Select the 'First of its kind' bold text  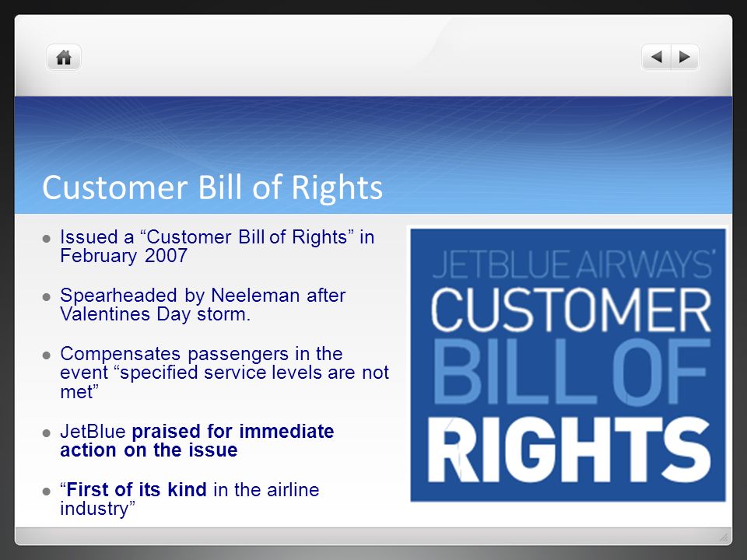(137, 489)
